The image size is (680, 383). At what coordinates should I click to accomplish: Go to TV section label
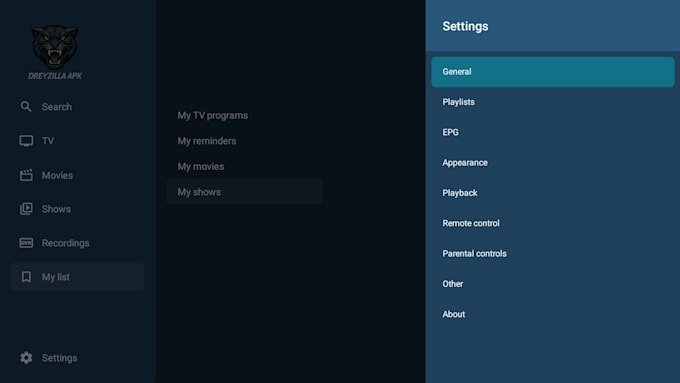[x=48, y=141]
